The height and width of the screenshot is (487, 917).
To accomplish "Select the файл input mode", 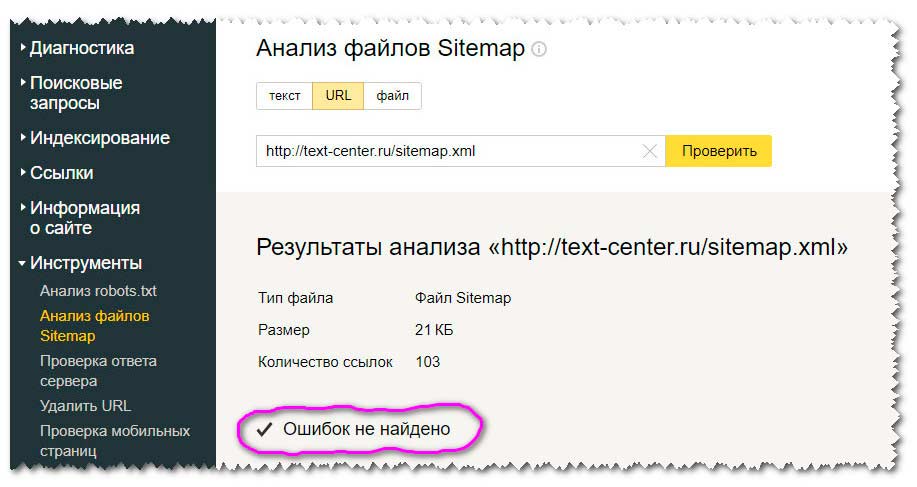I will point(392,96).
